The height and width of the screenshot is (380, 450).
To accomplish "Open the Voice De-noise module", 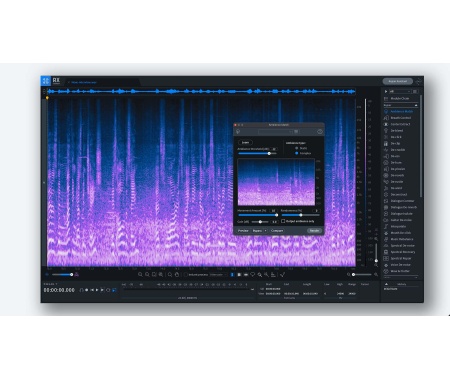I will pos(400,265).
